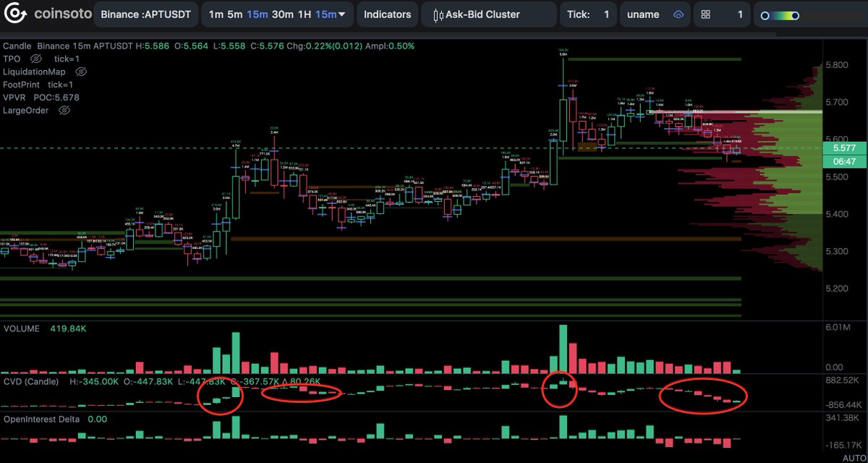Click the left handle of the color gradient slider

tap(765, 15)
